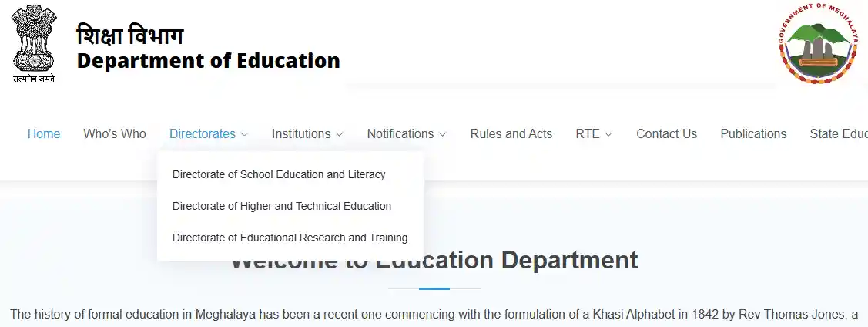This screenshot has height=327, width=868.
Task: Open the Directorates menu label
Action: coord(203,133)
